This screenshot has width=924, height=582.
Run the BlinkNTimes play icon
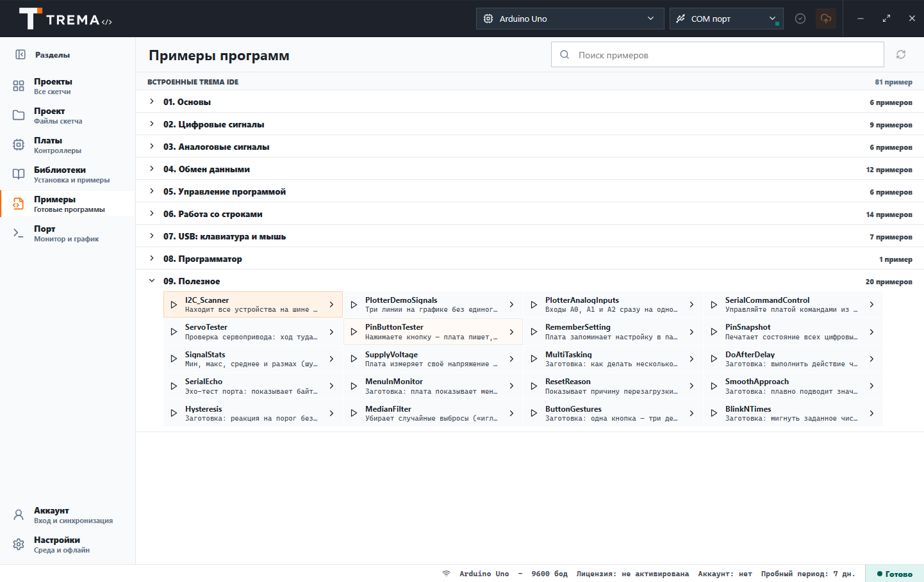pyautogui.click(x=714, y=414)
